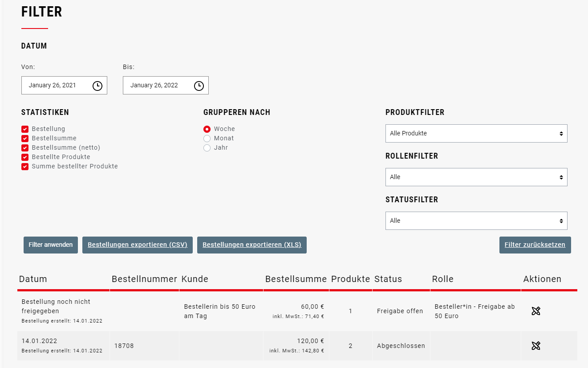Export orders via Bestellungen exportieren (CSV)
The width and height of the screenshot is (588, 368).
[x=137, y=245]
